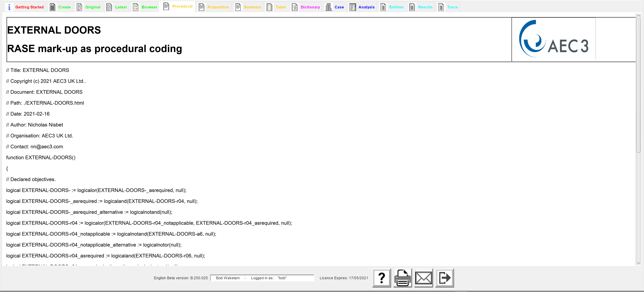The image size is (644, 292).
Task: Click the Dictionary tab page icon
Action: point(295,7)
